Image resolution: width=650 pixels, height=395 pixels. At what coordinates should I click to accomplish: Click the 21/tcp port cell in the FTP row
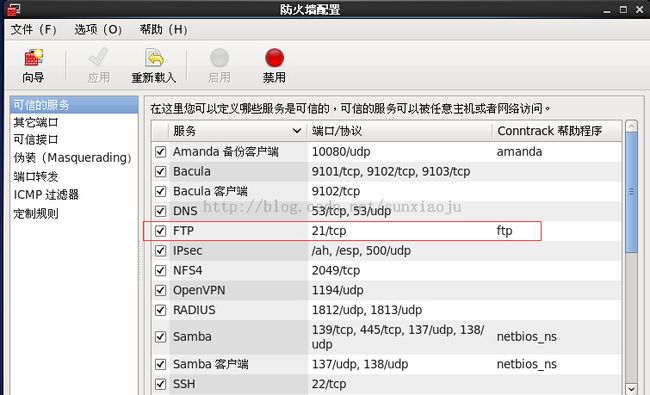329,231
